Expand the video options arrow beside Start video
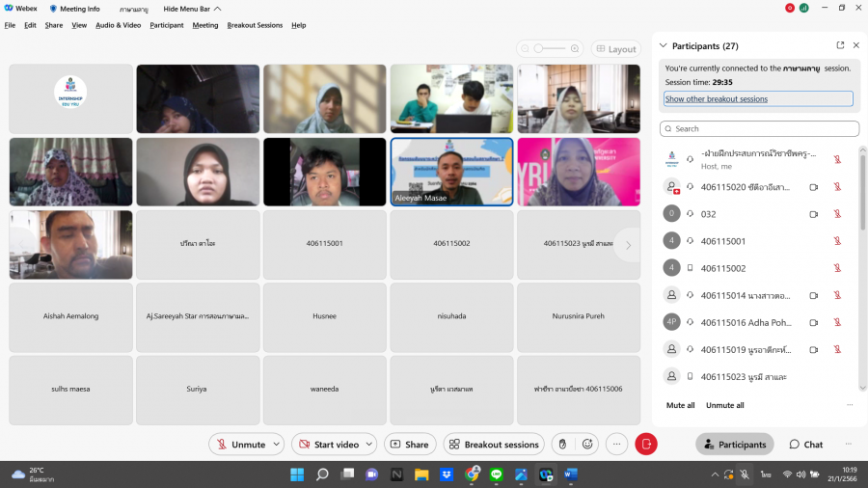 [368, 445]
